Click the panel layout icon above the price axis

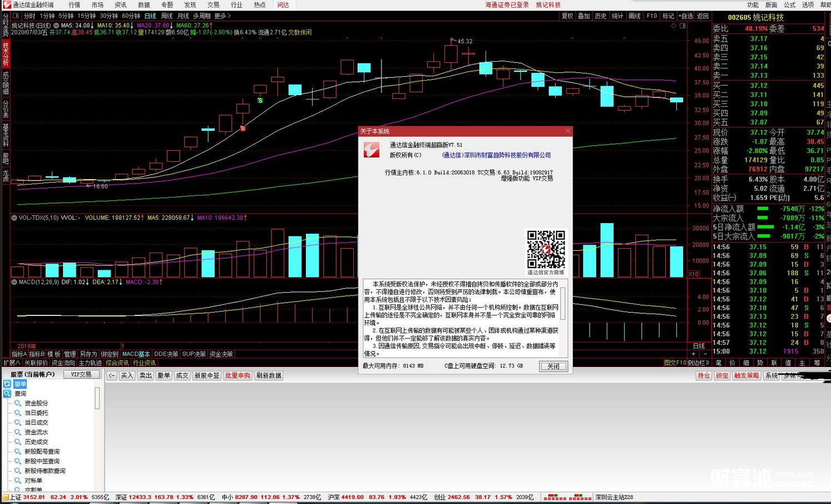[682, 26]
